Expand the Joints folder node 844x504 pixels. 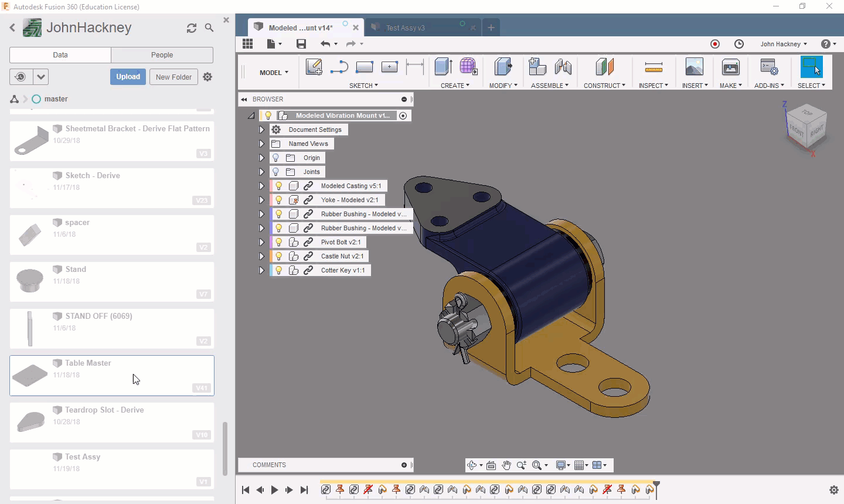[261, 172]
